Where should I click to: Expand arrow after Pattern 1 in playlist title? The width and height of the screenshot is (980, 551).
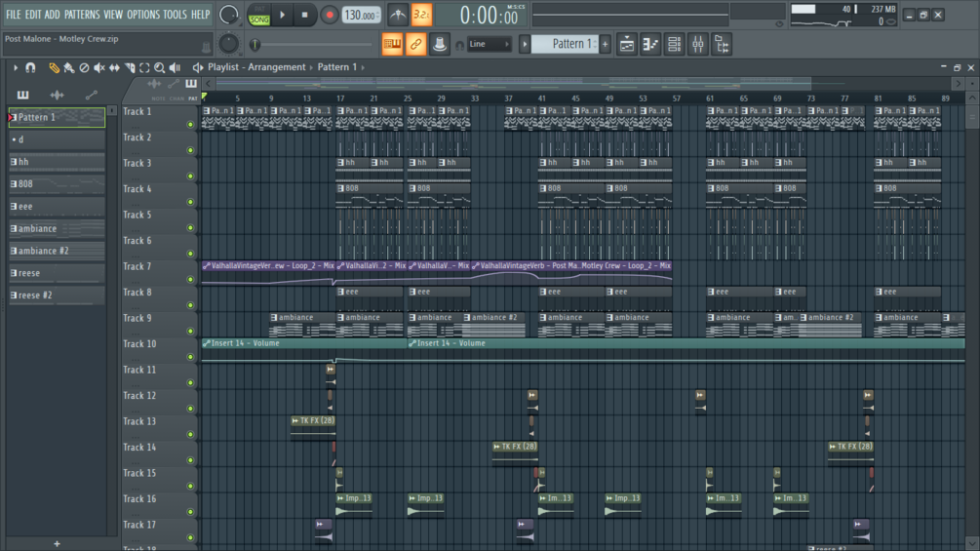tap(363, 67)
